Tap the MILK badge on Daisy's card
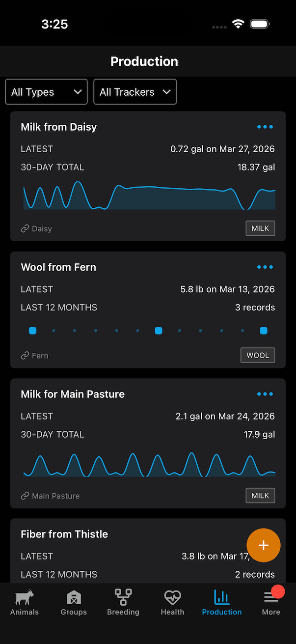Image resolution: width=296 pixels, height=644 pixels. tap(260, 228)
